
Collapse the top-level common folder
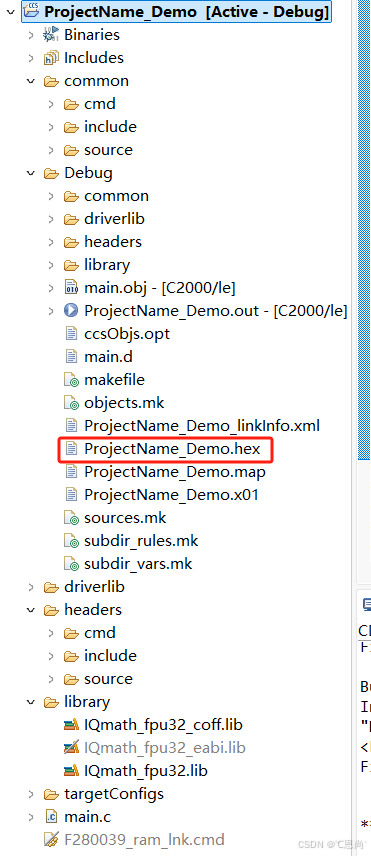pos(31,81)
